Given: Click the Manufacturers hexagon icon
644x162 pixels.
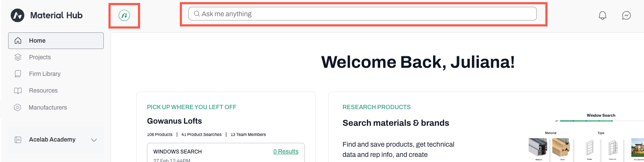Looking at the screenshot, I should point(18,107).
